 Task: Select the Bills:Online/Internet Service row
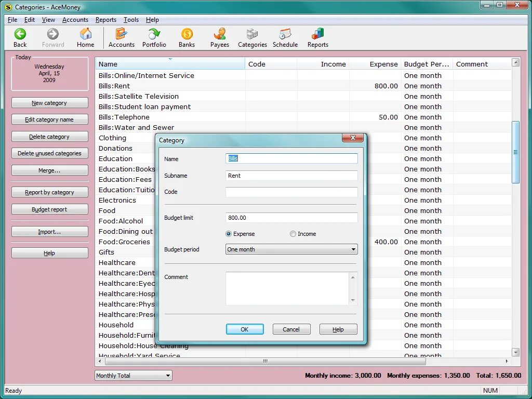(303, 75)
